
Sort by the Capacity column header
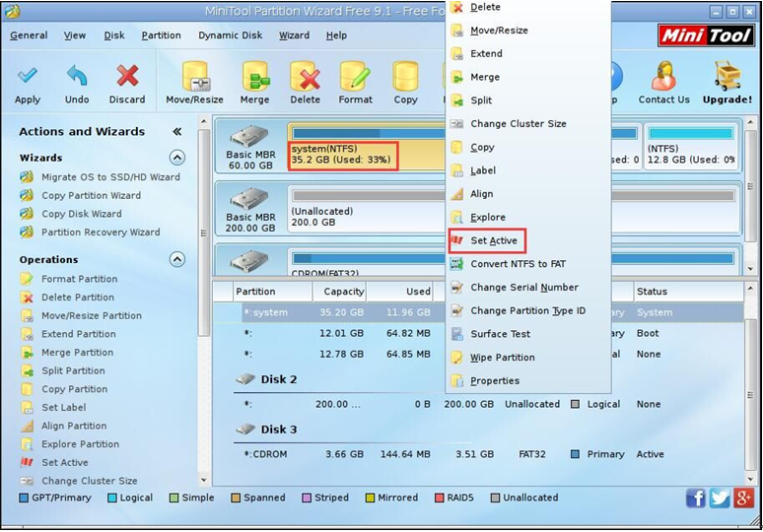point(339,292)
